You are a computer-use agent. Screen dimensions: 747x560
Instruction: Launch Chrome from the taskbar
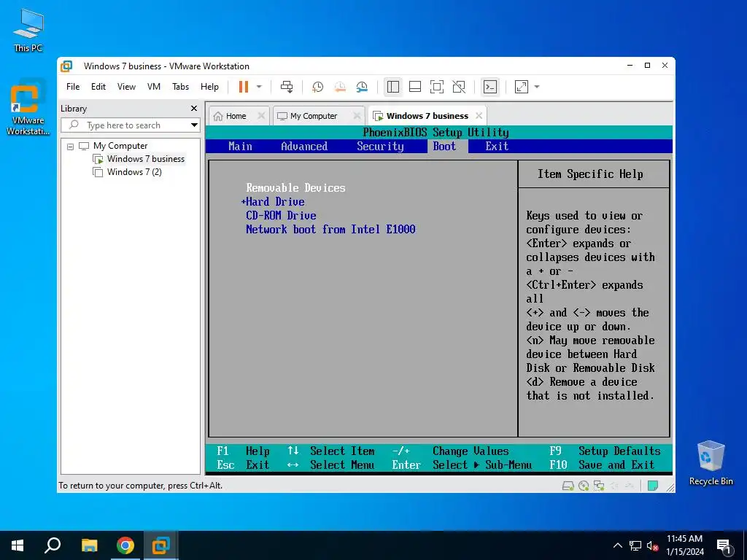(x=125, y=545)
